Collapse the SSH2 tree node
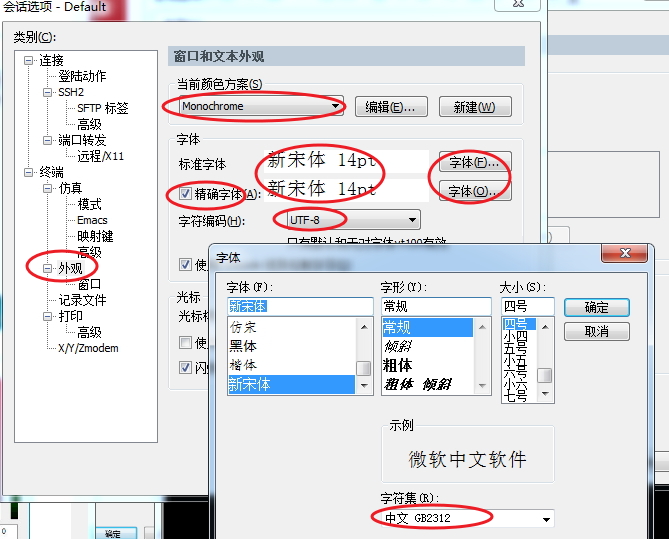The height and width of the screenshot is (539, 669). 47,92
